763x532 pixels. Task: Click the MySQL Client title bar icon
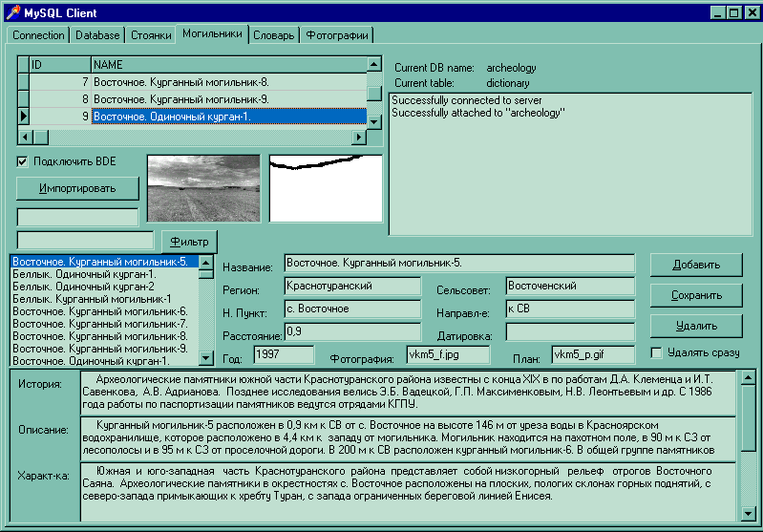13,12
